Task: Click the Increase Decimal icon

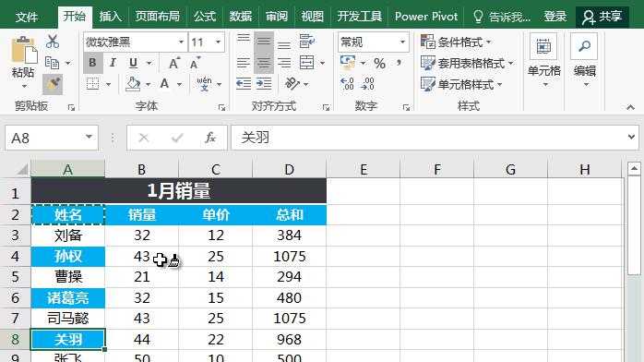Action: pyautogui.click(x=347, y=84)
